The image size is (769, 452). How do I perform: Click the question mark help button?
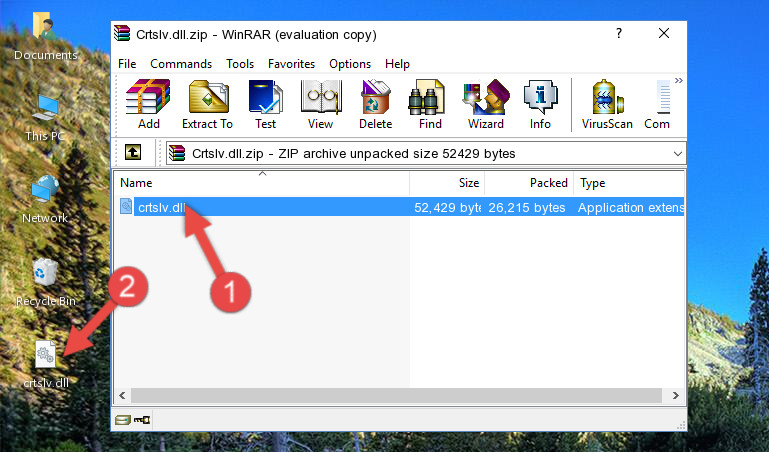point(619,33)
